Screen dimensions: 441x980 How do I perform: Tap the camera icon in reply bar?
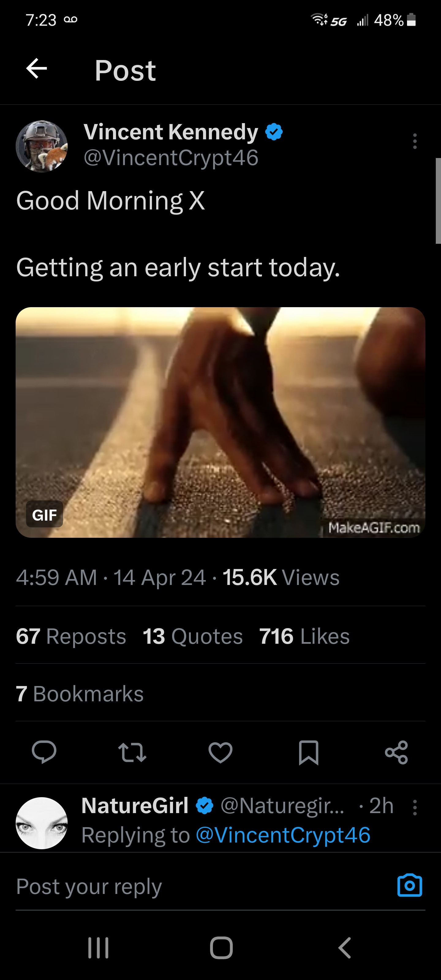410,885
